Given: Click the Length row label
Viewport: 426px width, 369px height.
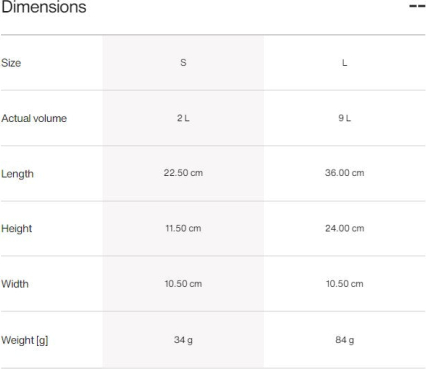Looking at the screenshot, I should coord(17,174).
